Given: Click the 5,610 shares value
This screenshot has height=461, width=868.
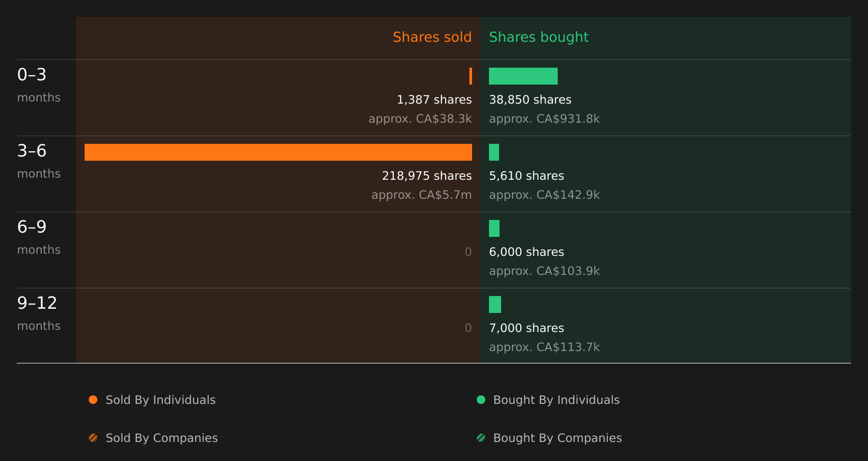Looking at the screenshot, I should coord(527,176).
